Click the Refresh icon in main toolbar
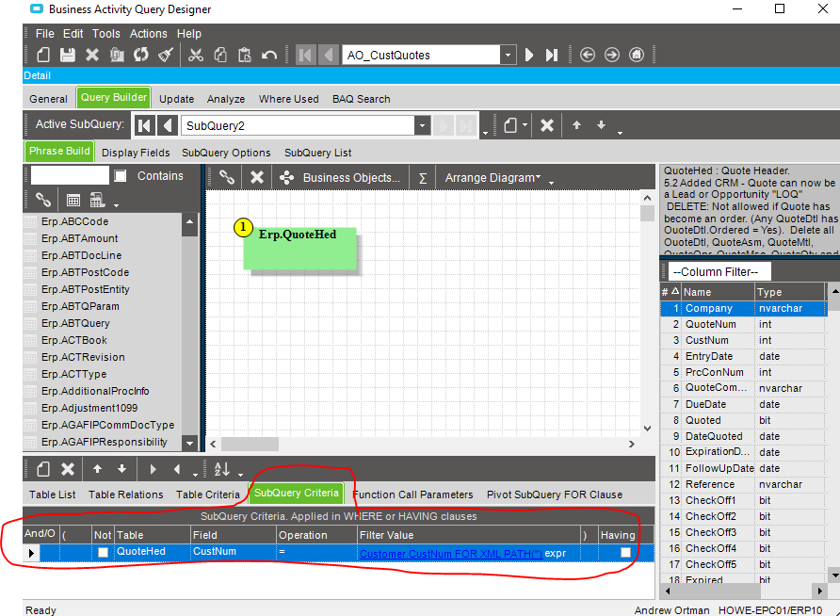840x616 pixels. (x=141, y=55)
